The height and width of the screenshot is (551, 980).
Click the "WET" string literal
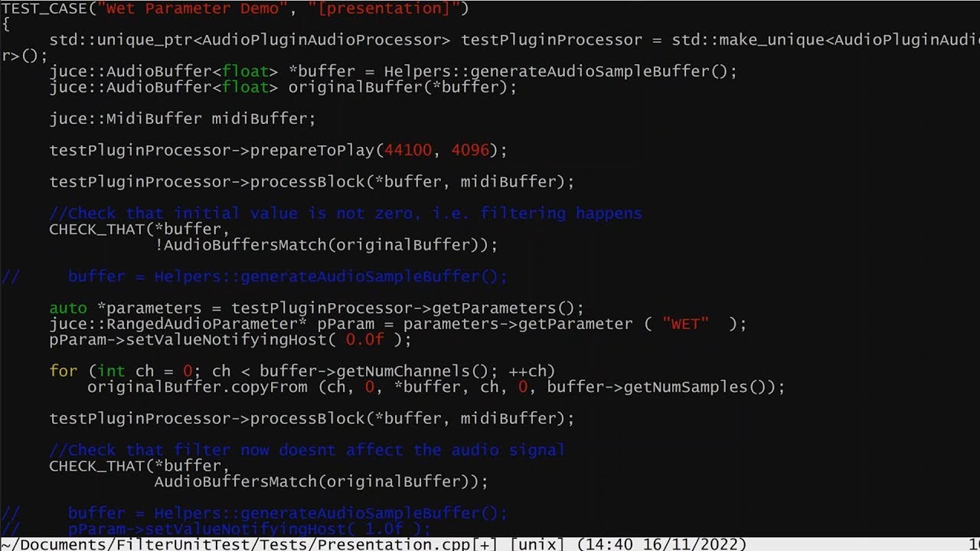tap(685, 324)
